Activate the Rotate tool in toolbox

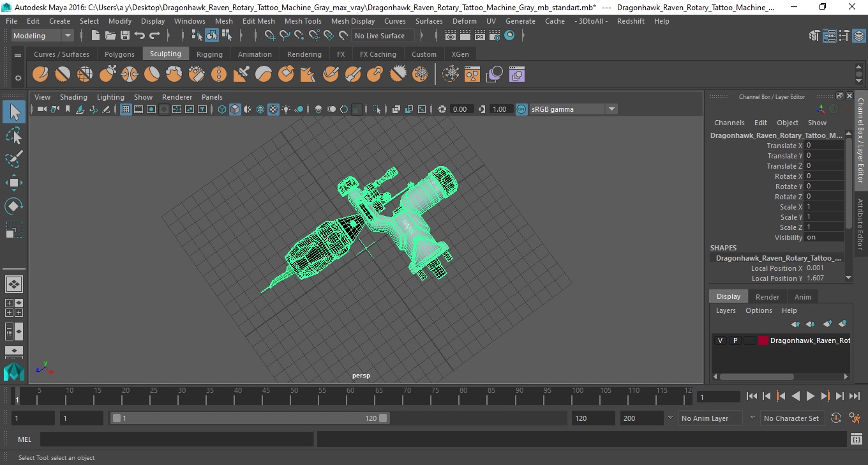click(14, 206)
